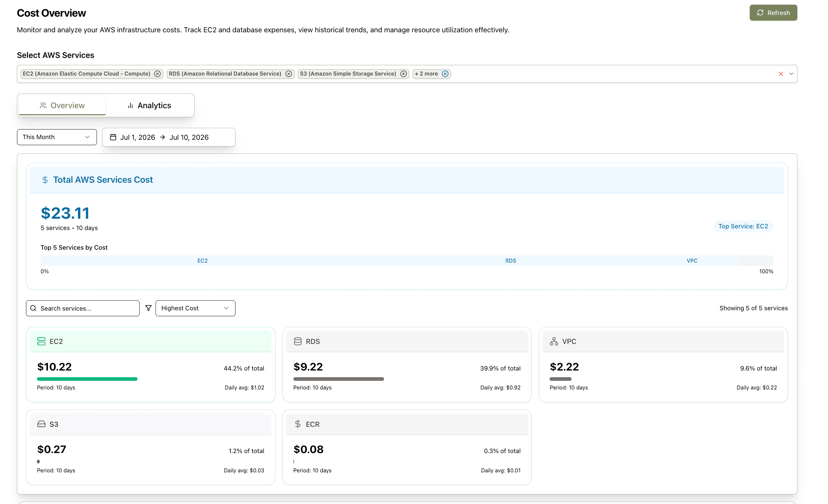Image resolution: width=828 pixels, height=504 pixels.
Task: Click the EC2 green progress bar
Action: click(87, 379)
